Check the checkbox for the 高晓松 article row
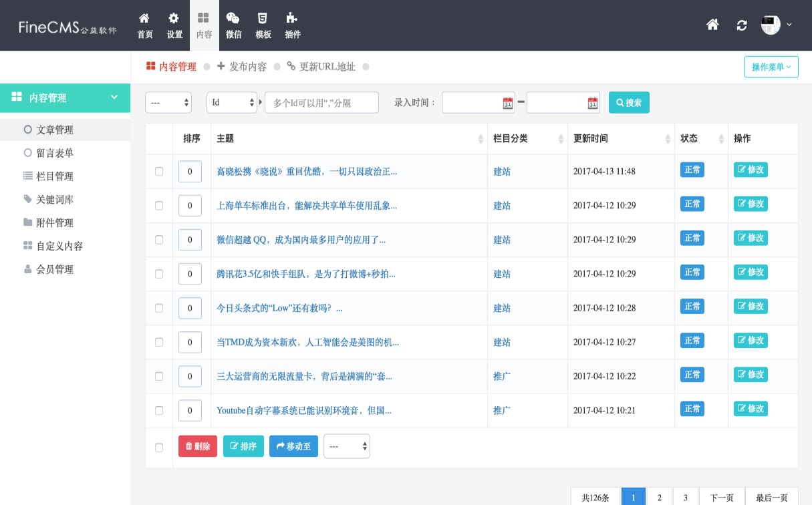 (159, 172)
